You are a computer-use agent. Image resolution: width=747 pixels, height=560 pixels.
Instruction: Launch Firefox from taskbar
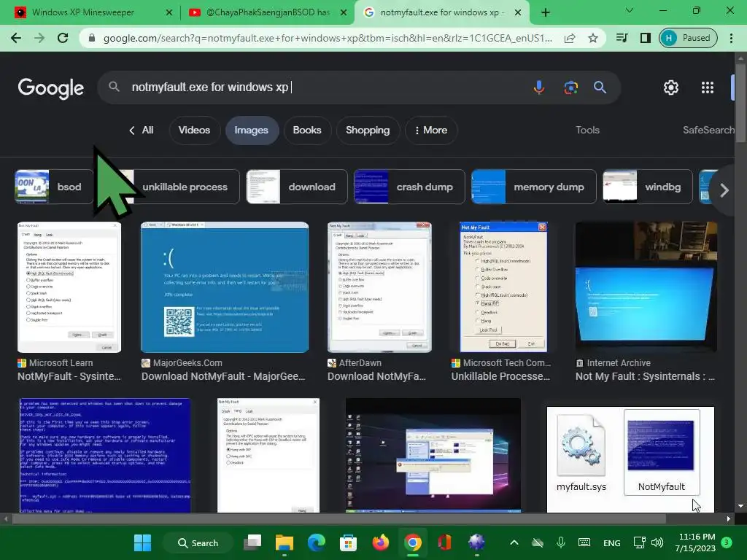click(x=380, y=542)
